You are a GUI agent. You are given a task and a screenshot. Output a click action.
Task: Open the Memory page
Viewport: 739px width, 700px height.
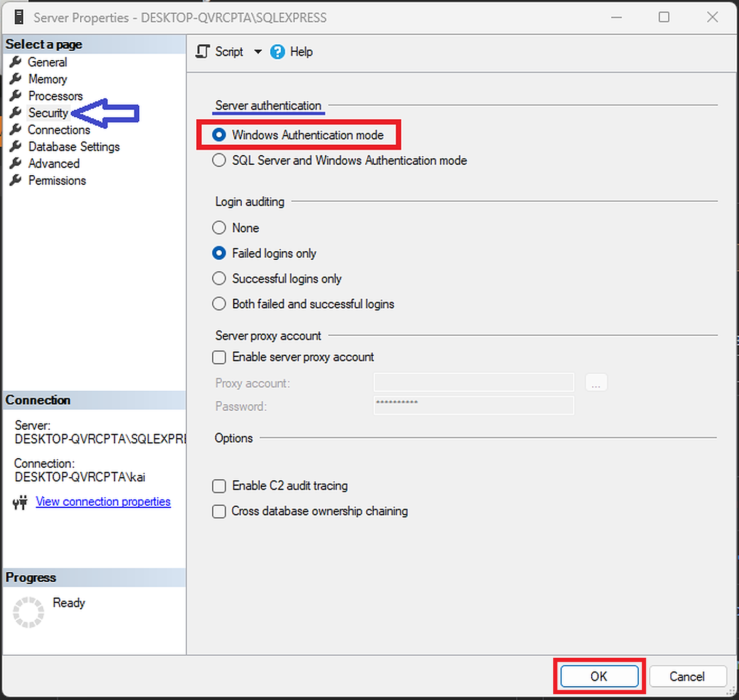(48, 79)
